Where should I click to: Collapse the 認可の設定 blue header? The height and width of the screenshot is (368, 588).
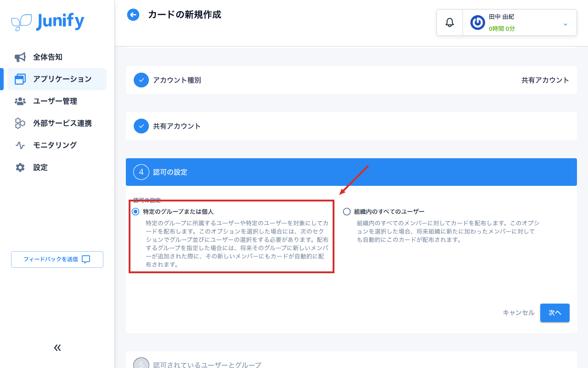coord(351,172)
